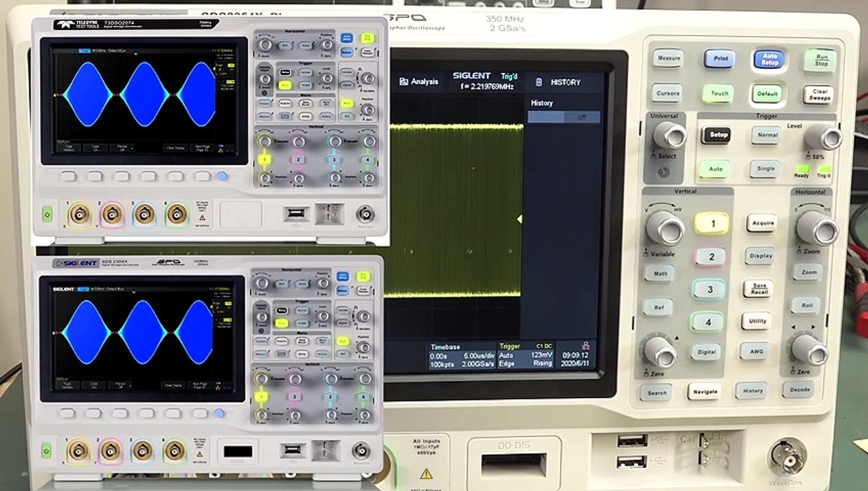This screenshot has width=868, height=491.
Task: Select the T3DSO2074 channel 1 BNC input
Action: coord(78,215)
